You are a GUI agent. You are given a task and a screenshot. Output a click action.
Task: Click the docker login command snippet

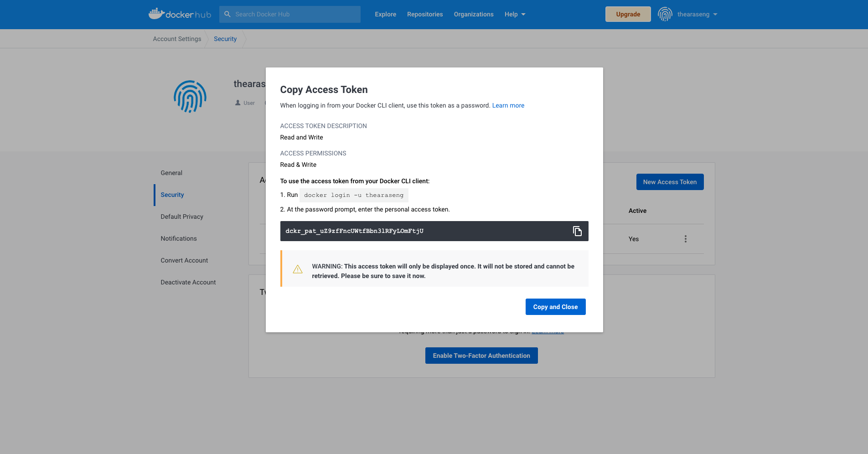tap(354, 195)
